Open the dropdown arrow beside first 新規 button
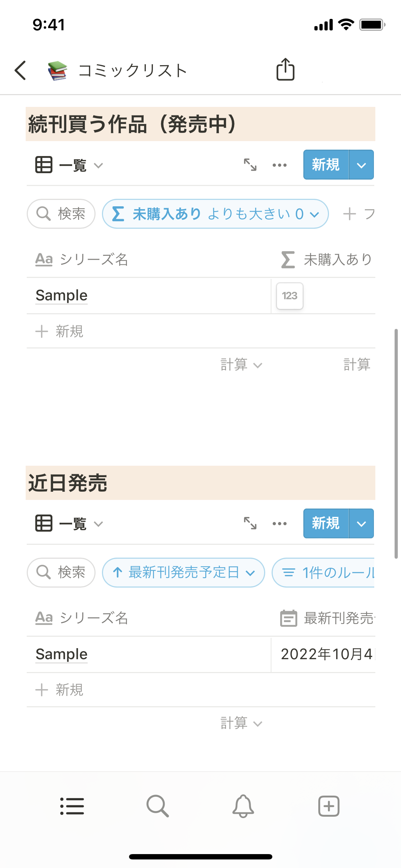The height and width of the screenshot is (868, 401). pos(361,165)
